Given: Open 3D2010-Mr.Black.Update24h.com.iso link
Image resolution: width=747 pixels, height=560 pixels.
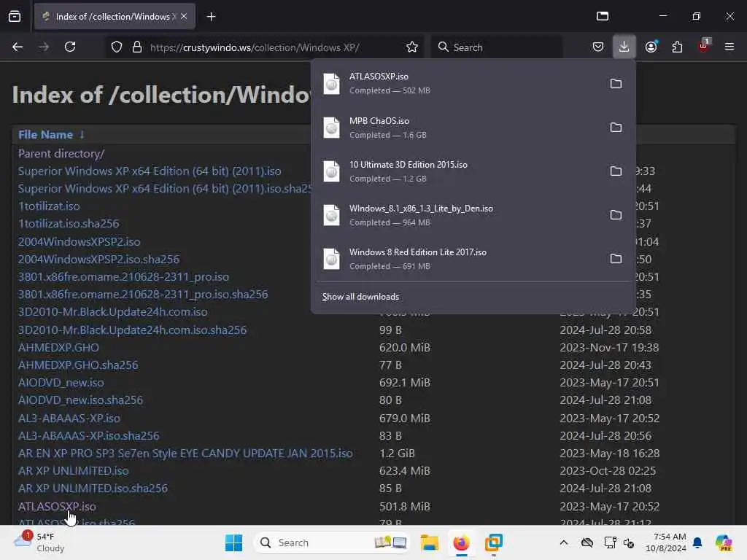Looking at the screenshot, I should (112, 312).
